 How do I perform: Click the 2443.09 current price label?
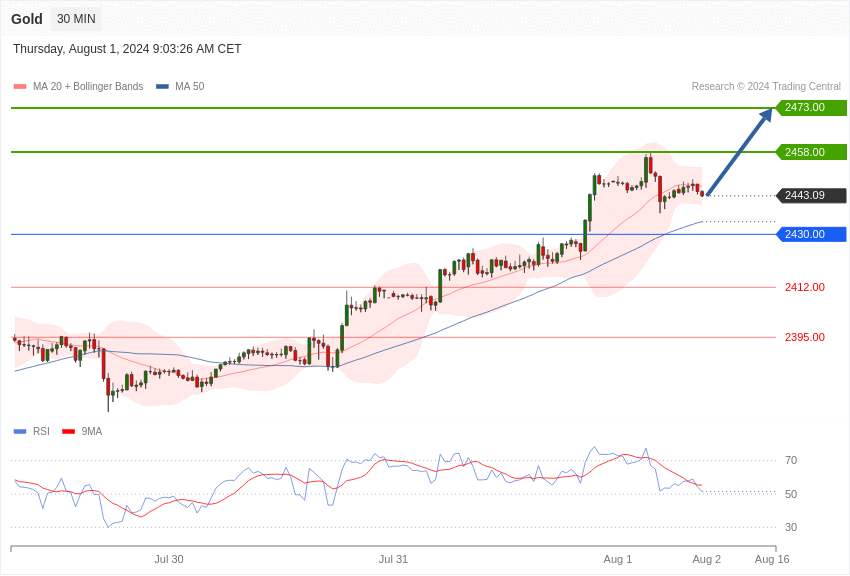tap(812, 195)
